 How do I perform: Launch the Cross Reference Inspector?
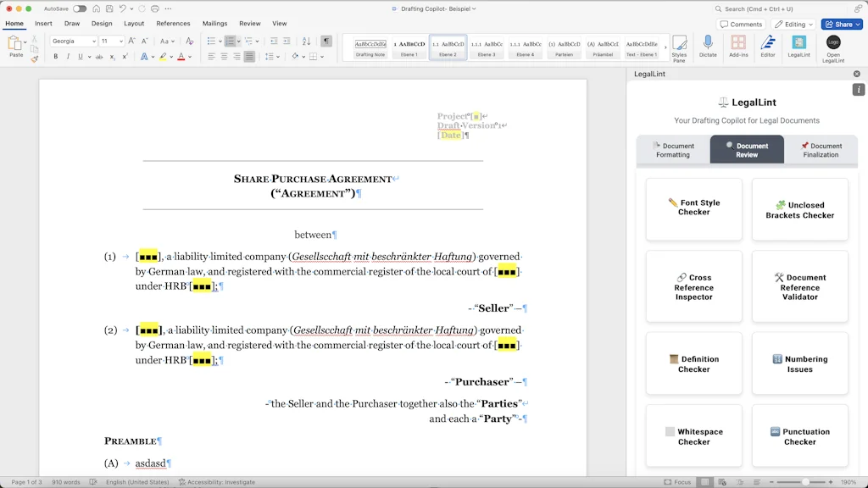tap(693, 286)
